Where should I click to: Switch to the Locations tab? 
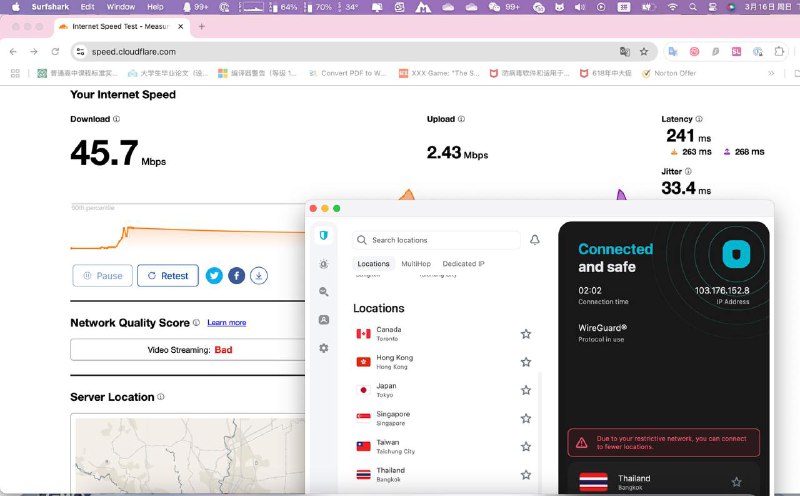(x=373, y=264)
